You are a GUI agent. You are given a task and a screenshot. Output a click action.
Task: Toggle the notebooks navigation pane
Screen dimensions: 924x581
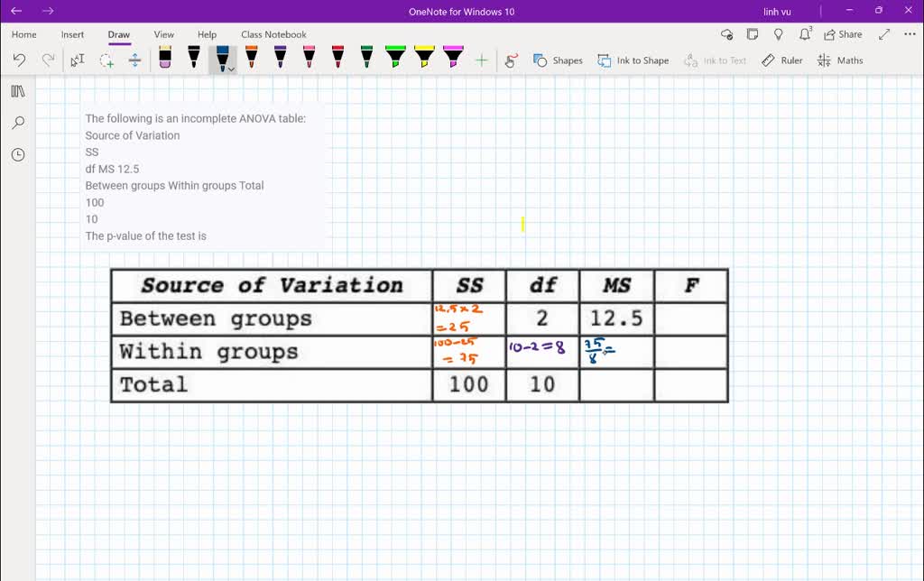coord(17,90)
